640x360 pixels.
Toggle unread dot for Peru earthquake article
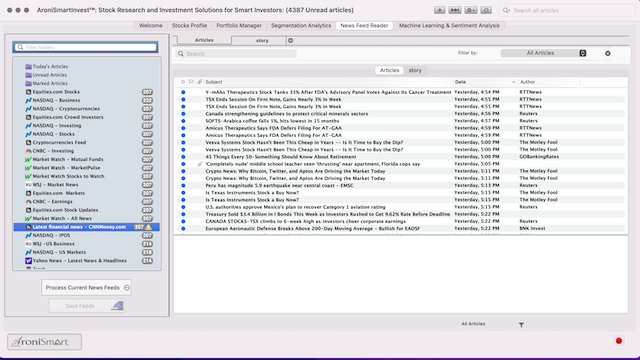pos(183,185)
